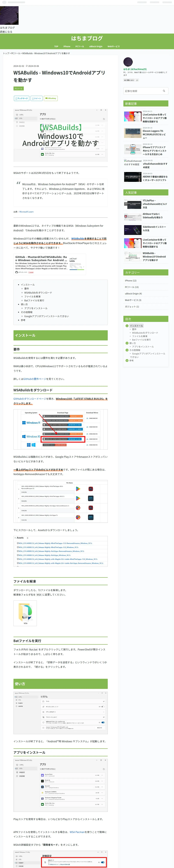The image size is (174, 868).
Task: Jump to ファイルを解凍 in the sidebar 目次
Action: tap(139, 336)
